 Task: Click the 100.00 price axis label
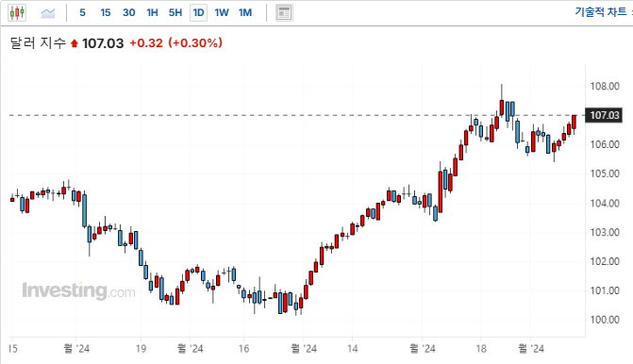pos(605,320)
